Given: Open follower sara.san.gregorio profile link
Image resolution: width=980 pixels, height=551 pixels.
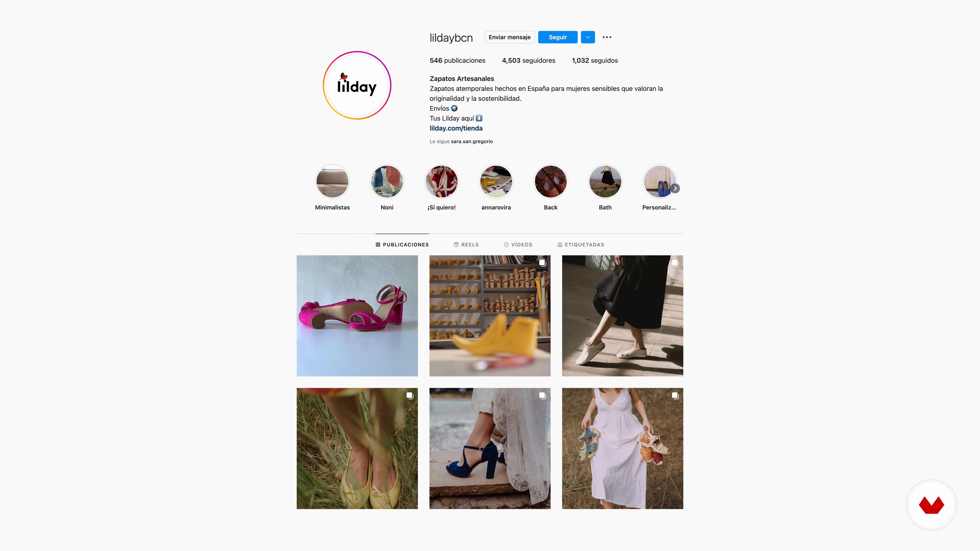Looking at the screenshot, I should pyautogui.click(x=472, y=142).
